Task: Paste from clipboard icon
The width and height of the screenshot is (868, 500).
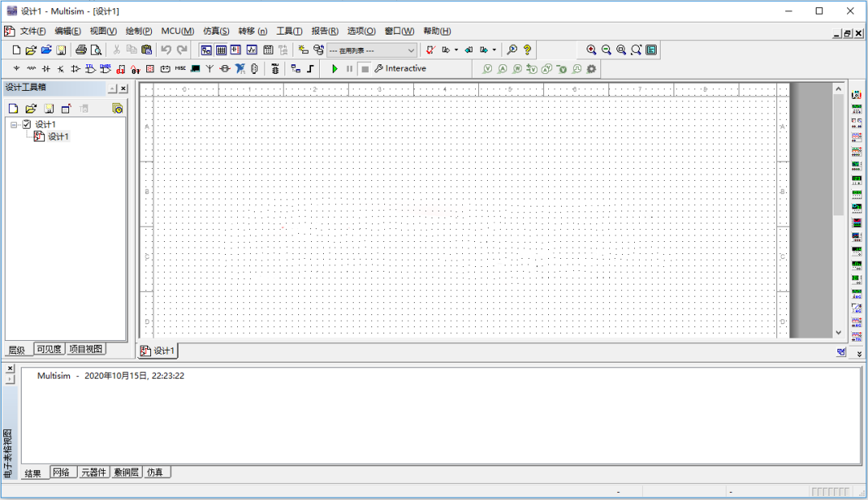Action: (147, 50)
